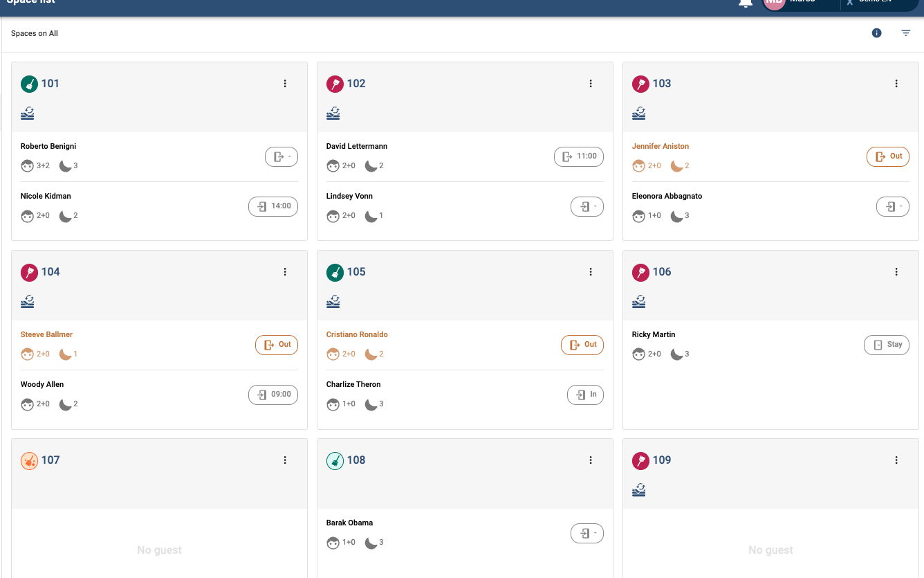Open three-dot menu for room 109
This screenshot has width=924, height=578.
tap(896, 460)
